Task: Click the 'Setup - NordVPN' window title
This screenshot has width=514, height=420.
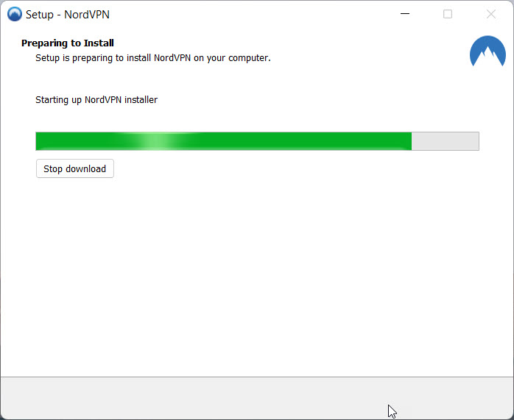Action: pyautogui.click(x=68, y=15)
